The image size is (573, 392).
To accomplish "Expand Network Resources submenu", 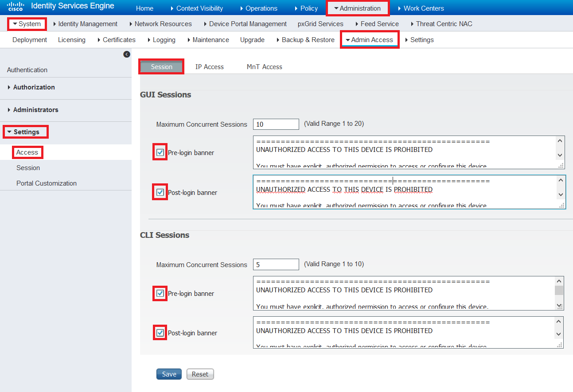I will (160, 24).
